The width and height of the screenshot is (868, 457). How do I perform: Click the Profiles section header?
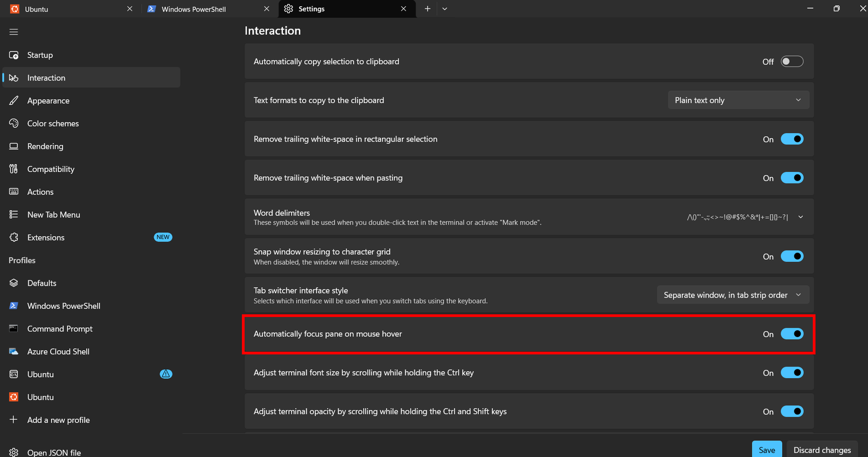point(22,260)
